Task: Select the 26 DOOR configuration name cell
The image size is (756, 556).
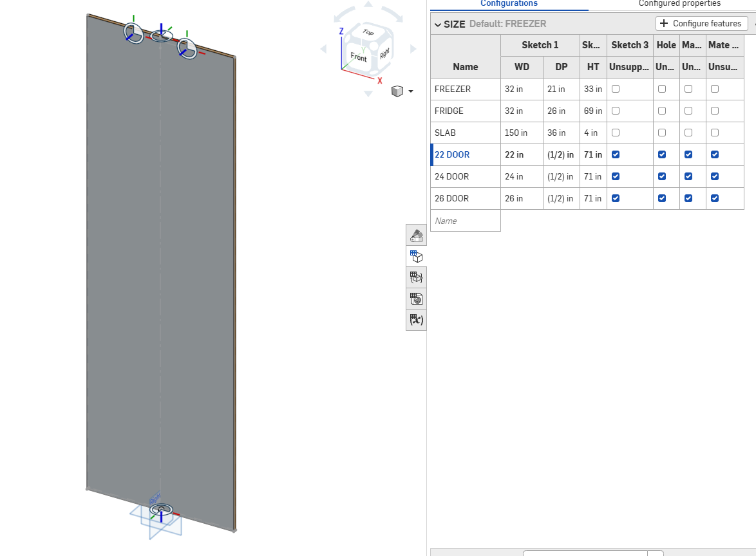Action: pos(466,198)
